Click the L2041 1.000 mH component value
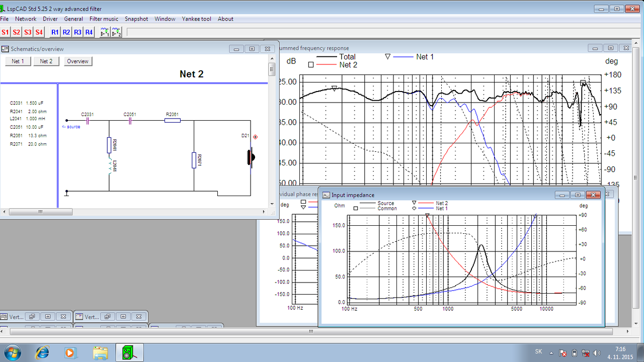Image resolution: width=644 pixels, height=362 pixels. point(28,119)
